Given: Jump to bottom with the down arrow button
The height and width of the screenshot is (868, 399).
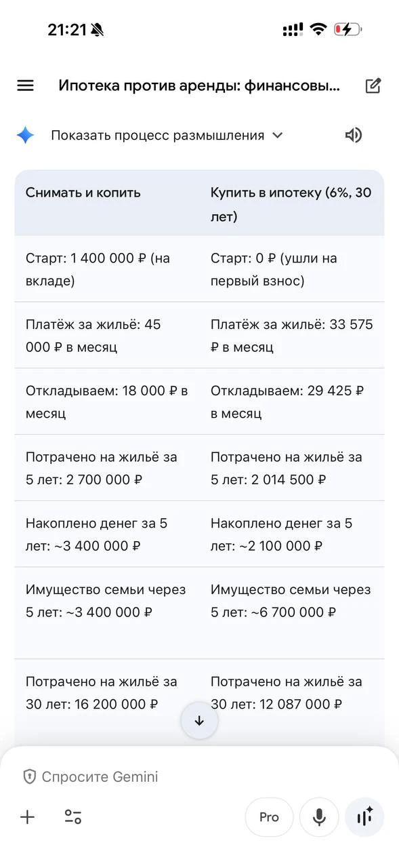Looking at the screenshot, I should pyautogui.click(x=199, y=721).
